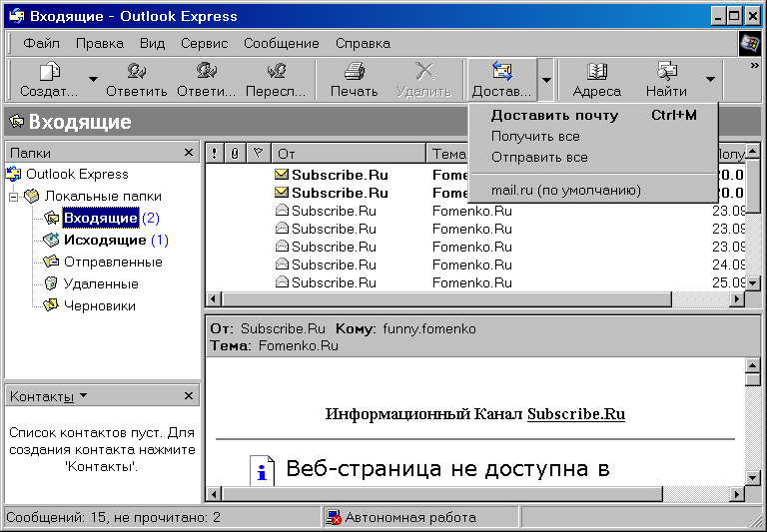Click scroll-up arrow of the preview pane
The height and width of the screenshot is (532, 767).
[753, 365]
